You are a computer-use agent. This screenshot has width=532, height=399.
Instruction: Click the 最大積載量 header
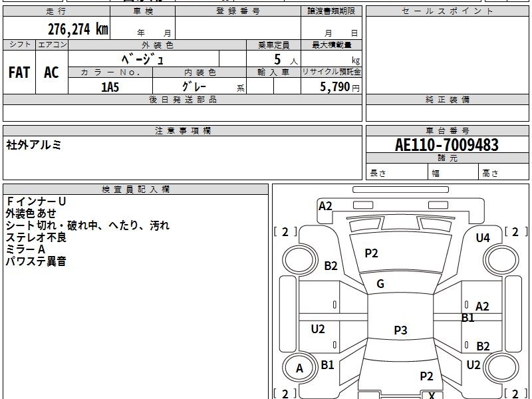point(331,45)
